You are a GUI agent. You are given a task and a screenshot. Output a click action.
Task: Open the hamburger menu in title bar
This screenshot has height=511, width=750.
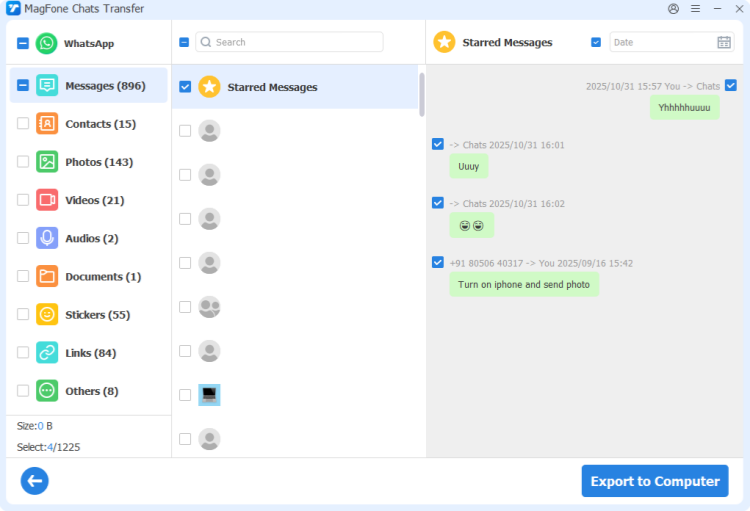tap(695, 9)
